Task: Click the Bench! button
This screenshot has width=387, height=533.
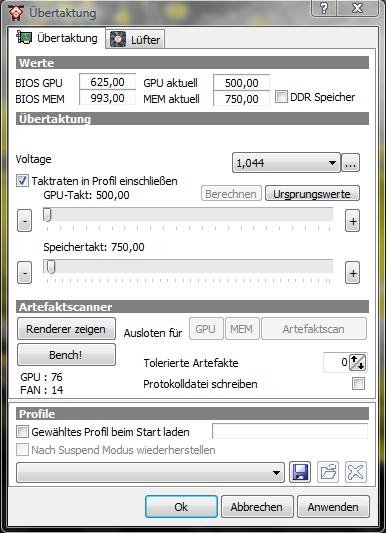Action: (x=66, y=355)
